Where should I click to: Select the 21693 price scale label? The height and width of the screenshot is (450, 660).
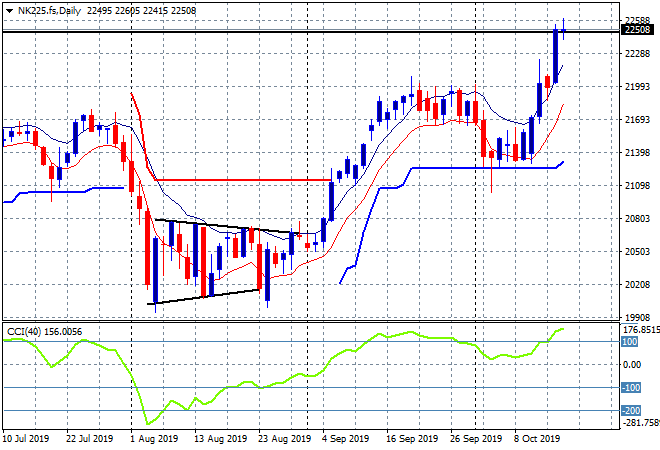click(637, 120)
